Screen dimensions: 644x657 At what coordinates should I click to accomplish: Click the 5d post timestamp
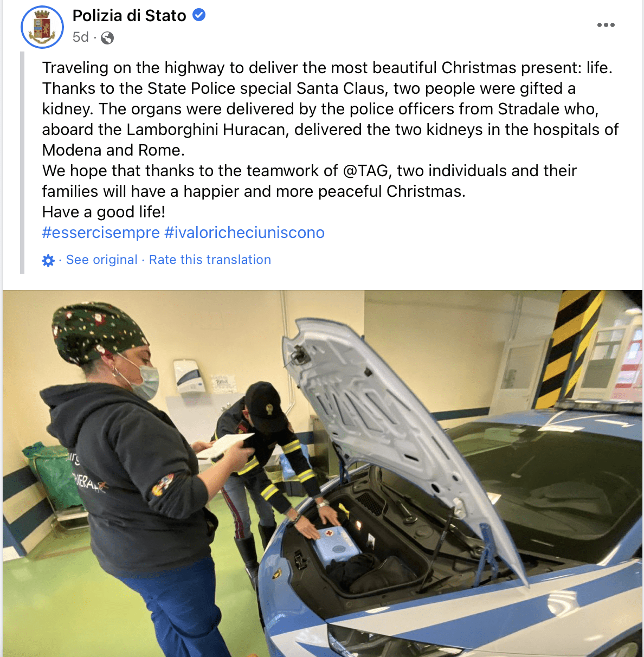[81, 37]
